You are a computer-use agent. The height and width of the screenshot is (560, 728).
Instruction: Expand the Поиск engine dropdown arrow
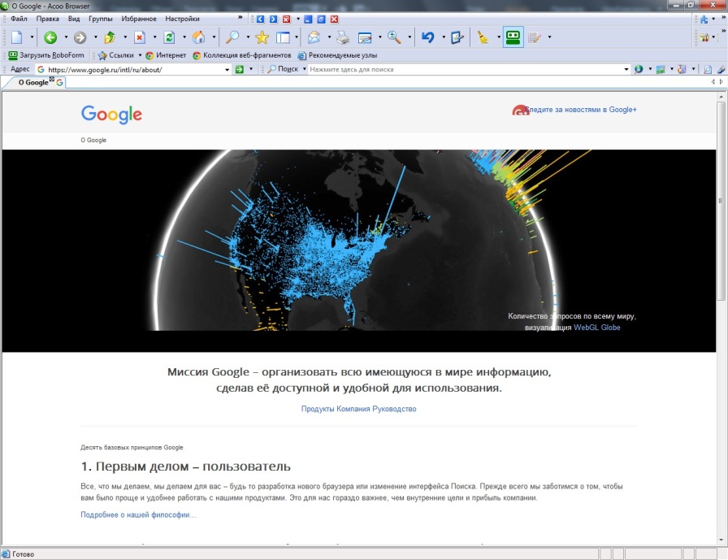coord(305,69)
